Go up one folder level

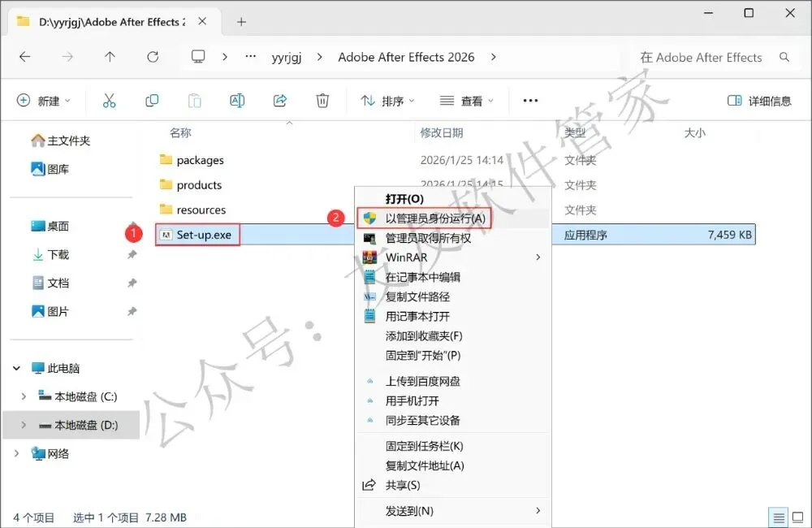tap(110, 57)
